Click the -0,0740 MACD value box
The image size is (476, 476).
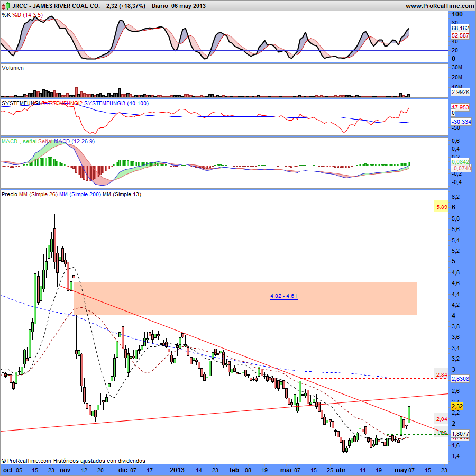[x=461, y=168]
